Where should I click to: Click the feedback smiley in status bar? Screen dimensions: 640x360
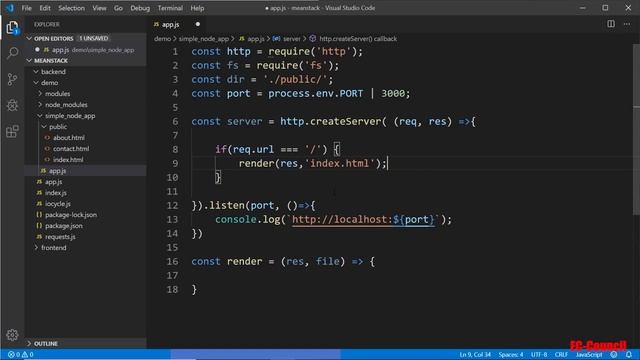point(614,354)
